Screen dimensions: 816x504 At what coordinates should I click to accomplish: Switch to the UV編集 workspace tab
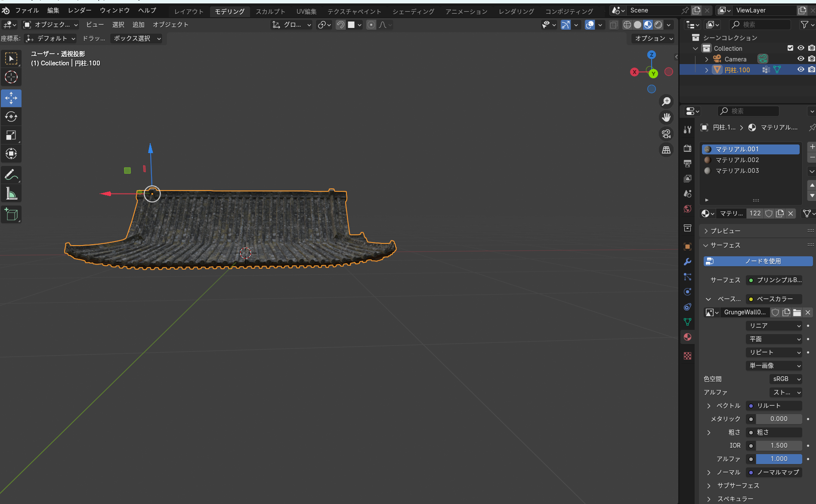pos(306,12)
